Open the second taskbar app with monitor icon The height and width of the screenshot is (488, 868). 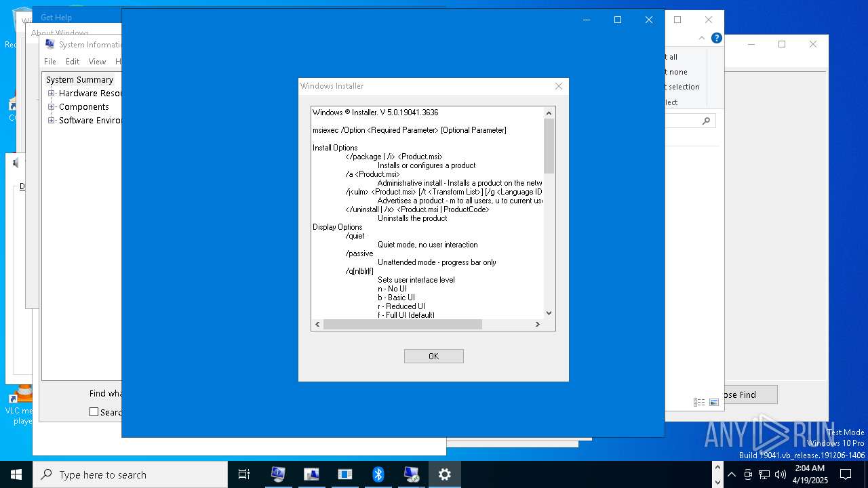311,474
